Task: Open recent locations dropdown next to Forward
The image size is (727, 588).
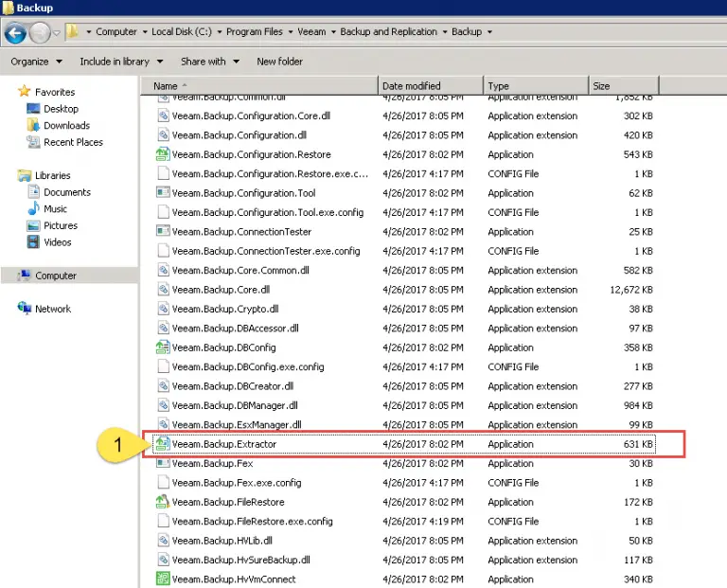Action: click(x=57, y=33)
